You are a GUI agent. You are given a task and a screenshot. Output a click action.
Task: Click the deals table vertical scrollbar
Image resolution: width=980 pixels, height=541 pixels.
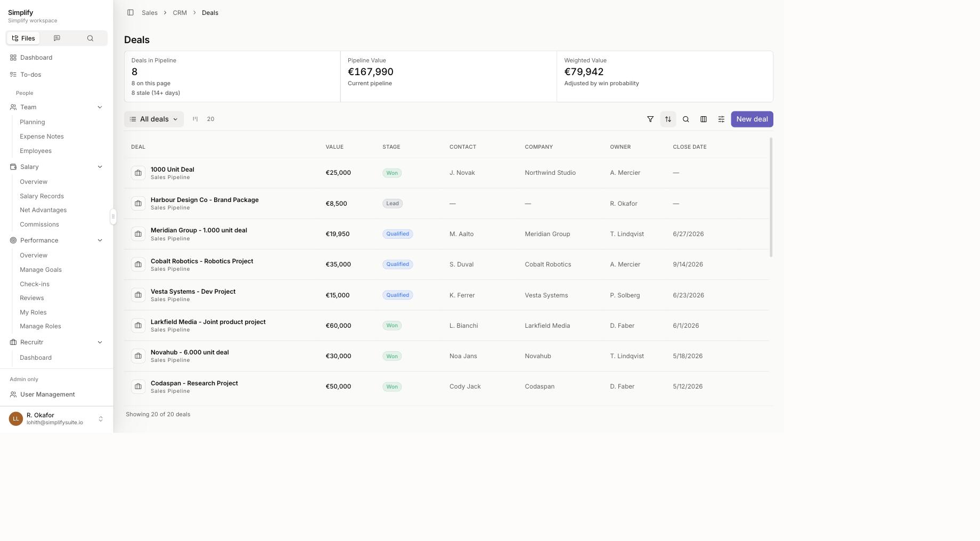pyautogui.click(x=771, y=197)
